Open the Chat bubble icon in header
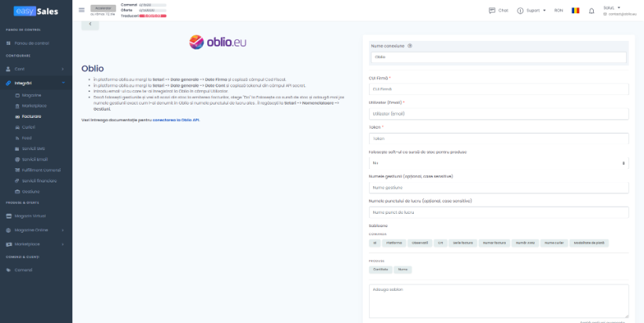The height and width of the screenshot is (323, 644). [492, 10]
